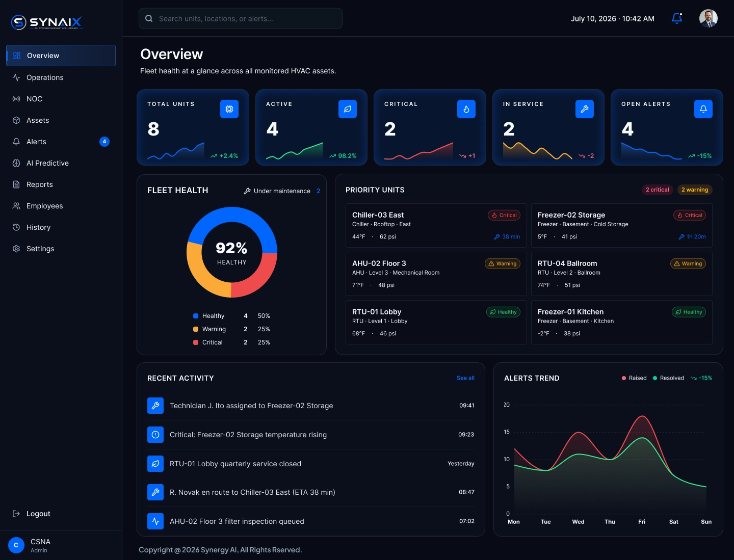Click the Healthy badge on RTU-01 Lobby
The width and height of the screenshot is (734, 560).
504,312
